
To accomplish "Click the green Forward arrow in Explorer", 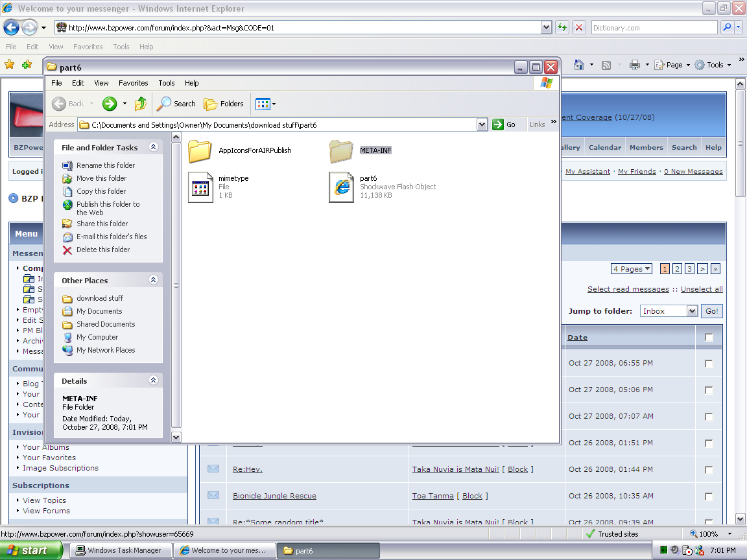I will 110,103.
